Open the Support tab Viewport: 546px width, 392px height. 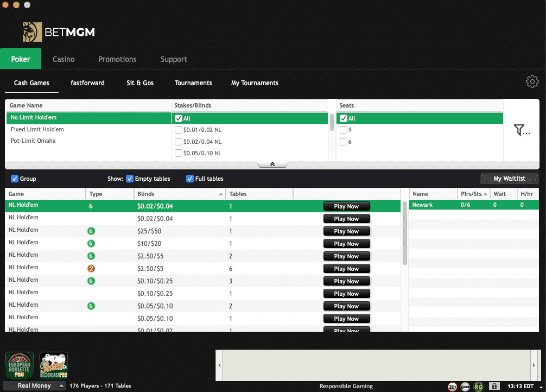tap(174, 59)
